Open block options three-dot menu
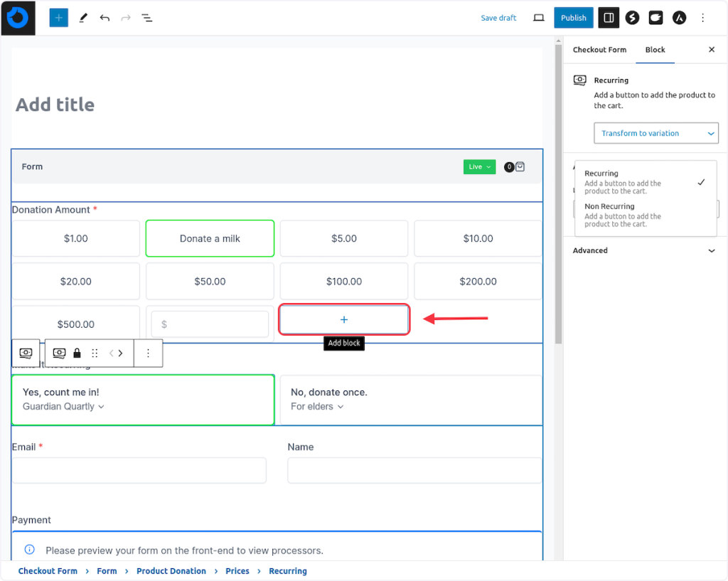The height and width of the screenshot is (581, 728). coord(148,353)
